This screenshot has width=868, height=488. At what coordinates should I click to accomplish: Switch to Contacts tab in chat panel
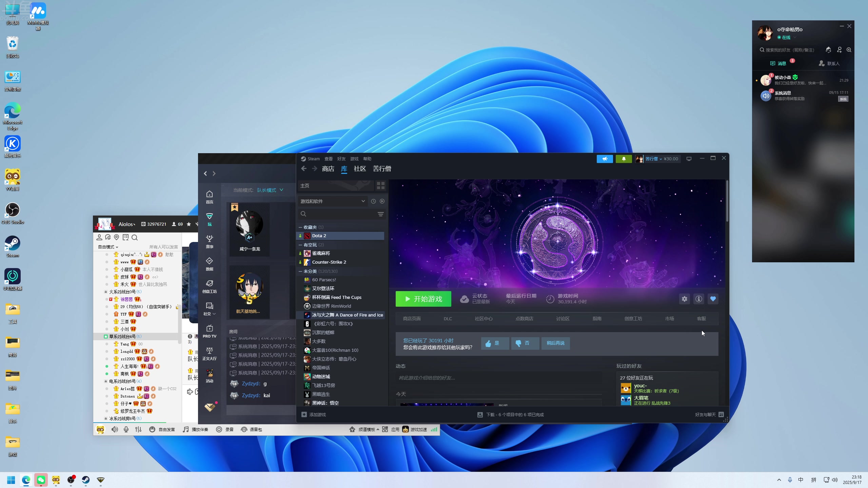click(x=829, y=63)
